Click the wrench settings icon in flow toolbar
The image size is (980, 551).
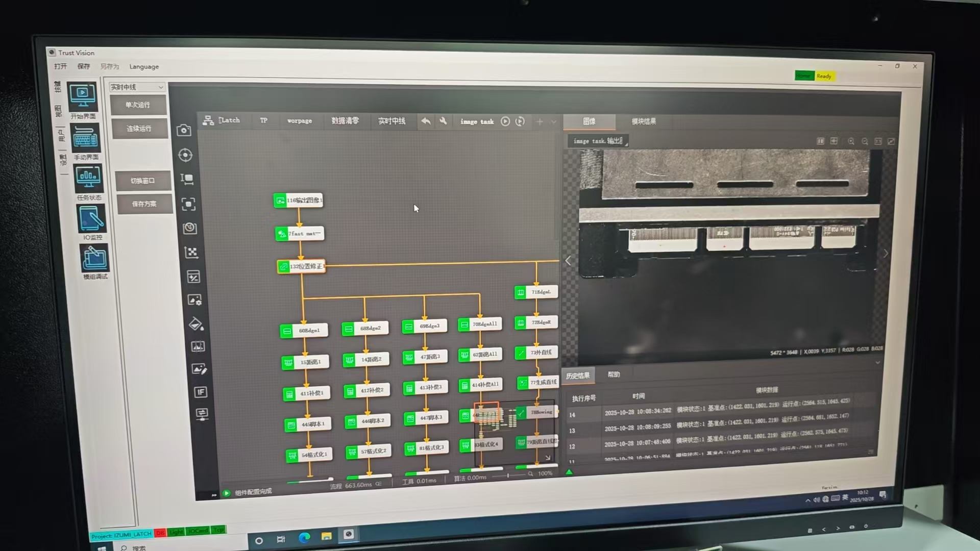[443, 121]
